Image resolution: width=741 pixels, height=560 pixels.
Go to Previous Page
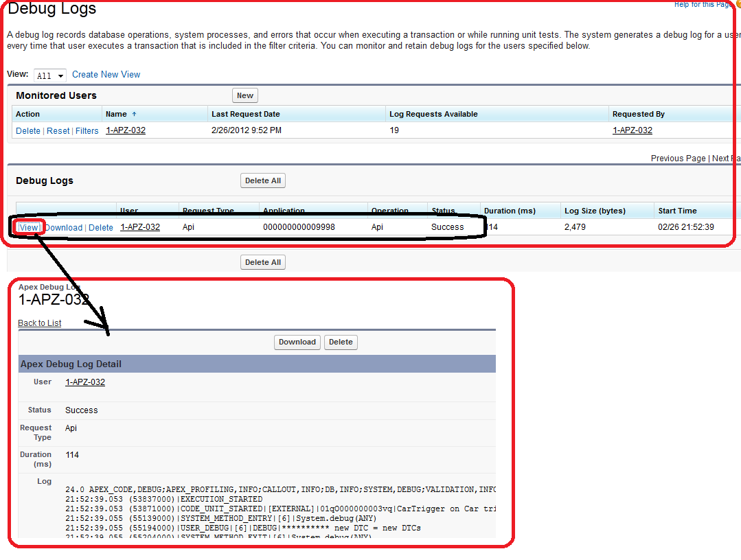pyautogui.click(x=678, y=158)
